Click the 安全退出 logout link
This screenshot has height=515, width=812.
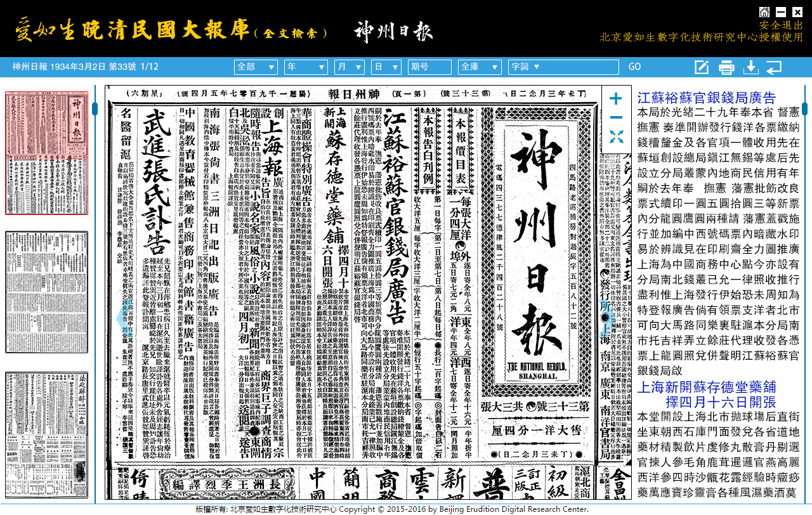click(780, 24)
